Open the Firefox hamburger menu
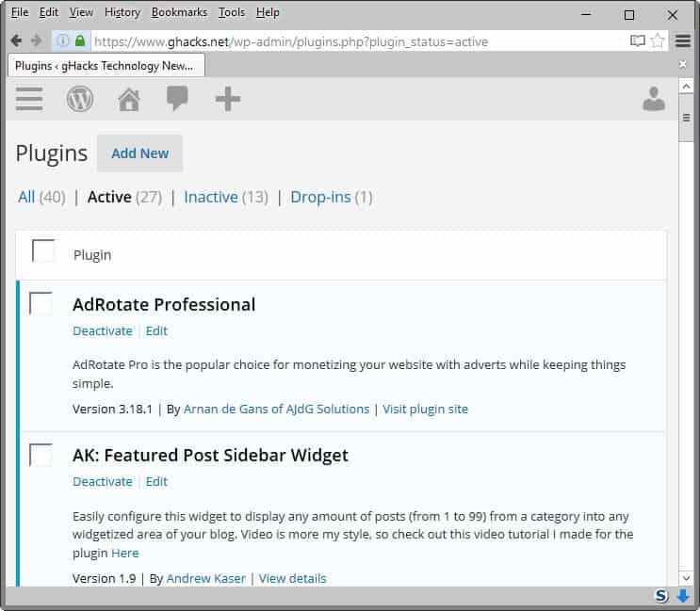700x611 pixels. coord(683,41)
